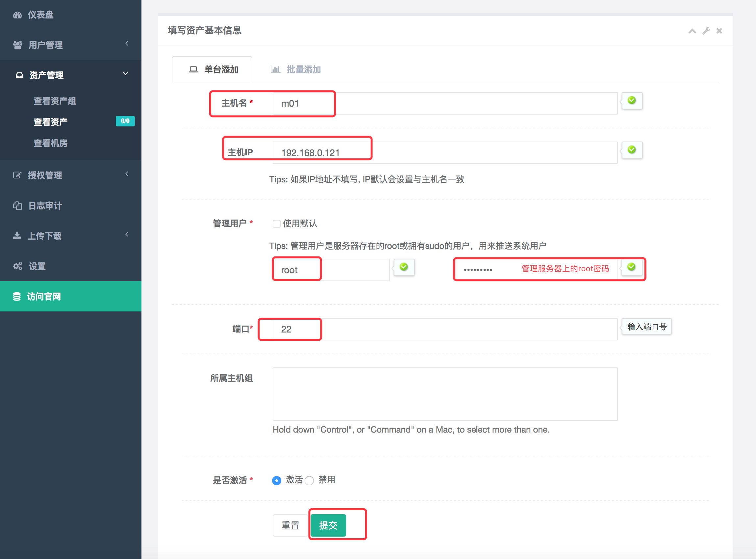756x559 pixels.
Task: Click the 重置 button
Action: coord(290,525)
